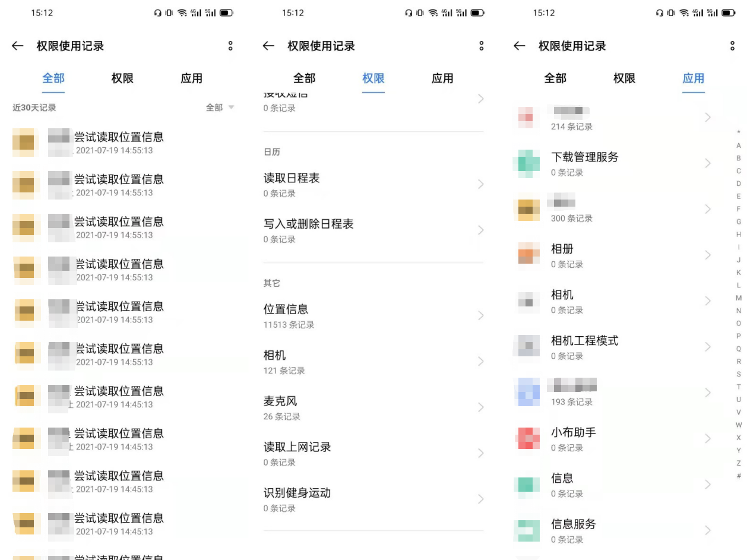Expand the 位置信息 permission record
The width and height of the screenshot is (747, 560).
click(374, 315)
